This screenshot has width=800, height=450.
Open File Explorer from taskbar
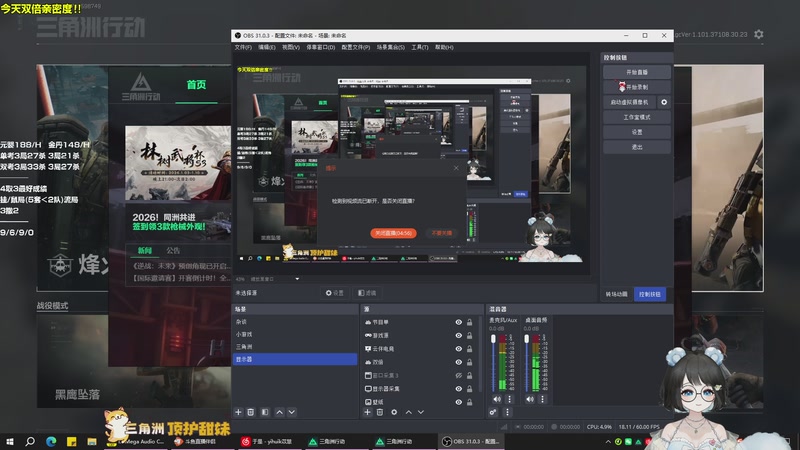(92, 441)
